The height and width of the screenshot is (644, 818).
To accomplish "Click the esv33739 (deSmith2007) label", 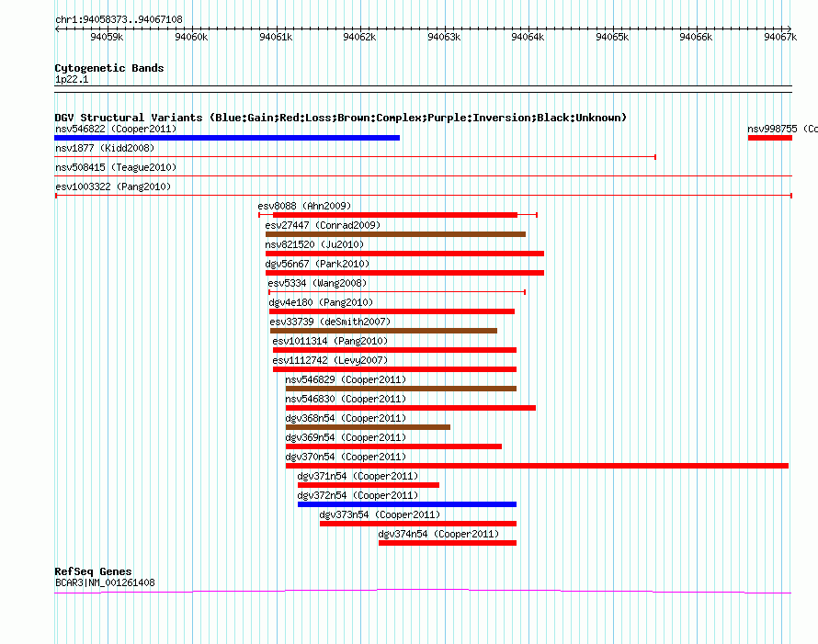I will pyautogui.click(x=330, y=322).
